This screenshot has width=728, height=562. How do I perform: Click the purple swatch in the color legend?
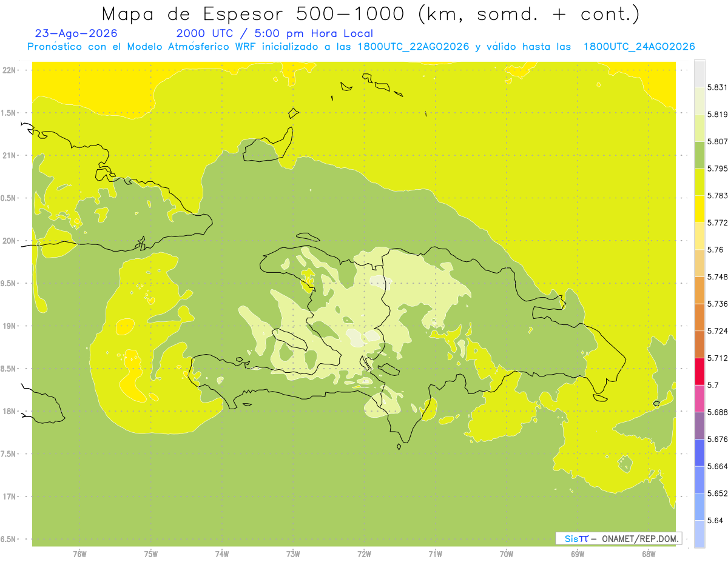(699, 425)
